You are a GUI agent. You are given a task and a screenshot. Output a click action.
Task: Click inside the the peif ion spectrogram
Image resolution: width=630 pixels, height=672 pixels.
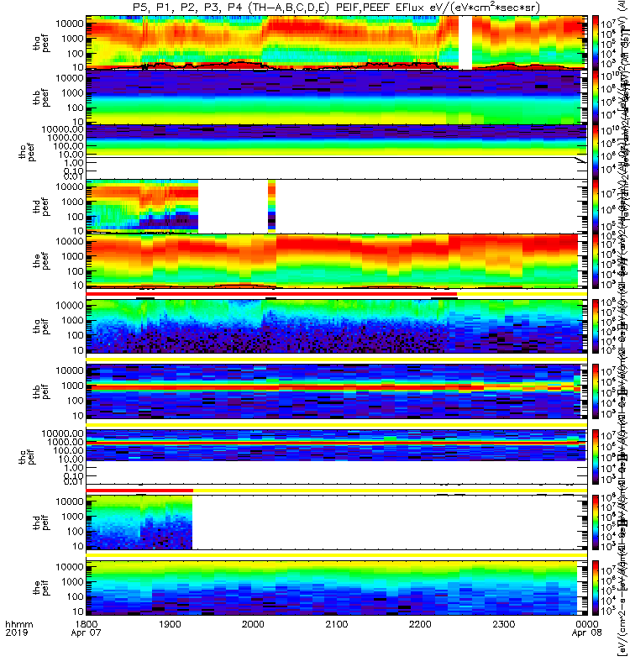coord(332,587)
